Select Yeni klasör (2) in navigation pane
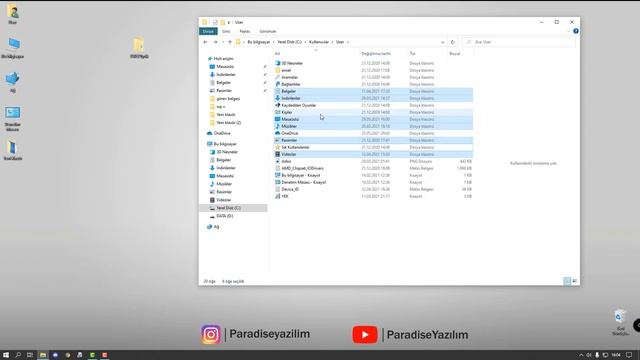This screenshot has height=360, width=640. click(228, 122)
